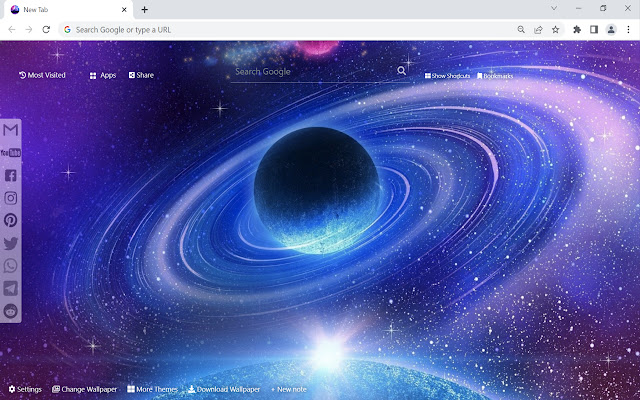Screen dimensions: 640x400
Task: Click Change Wallpaper
Action: 84,389
